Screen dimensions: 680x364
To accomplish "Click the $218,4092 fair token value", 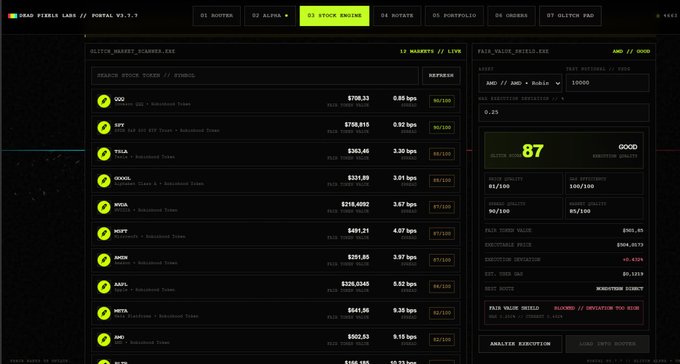I will coord(355,204).
